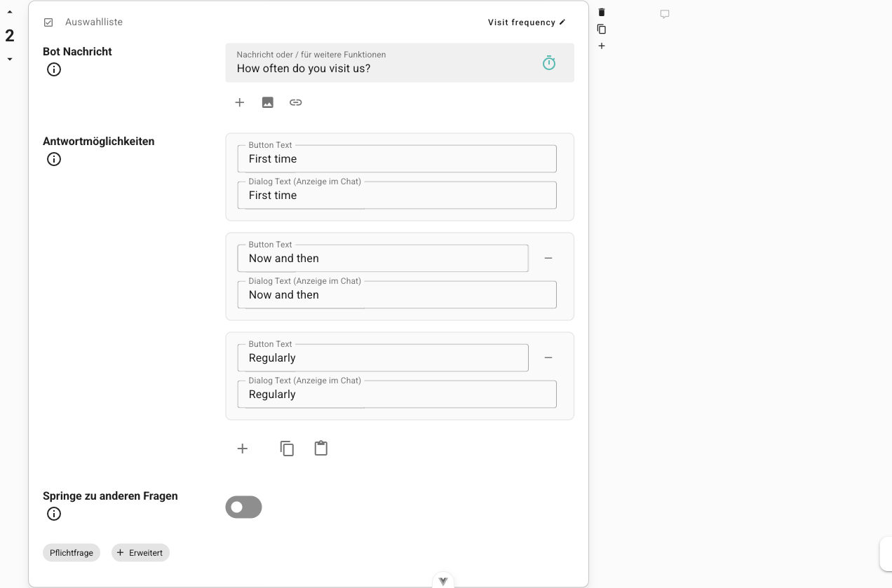The image size is (892, 588).
Task: Toggle the Pflichtfrage chip
Action: [x=72, y=553]
